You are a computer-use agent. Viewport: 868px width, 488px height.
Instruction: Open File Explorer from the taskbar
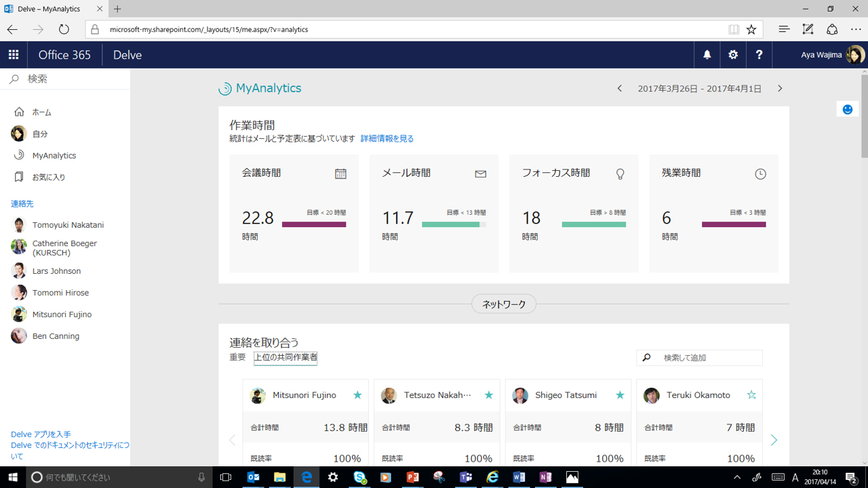tap(279, 477)
